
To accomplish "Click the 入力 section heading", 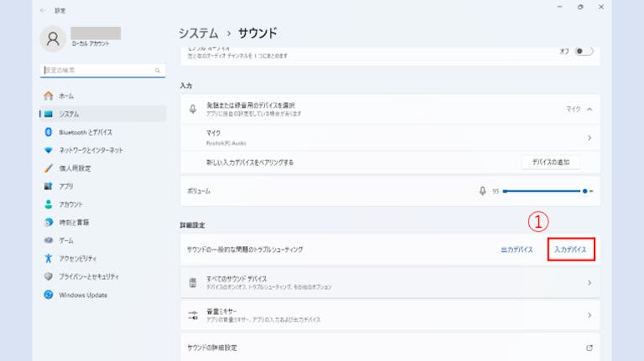I will [x=186, y=85].
